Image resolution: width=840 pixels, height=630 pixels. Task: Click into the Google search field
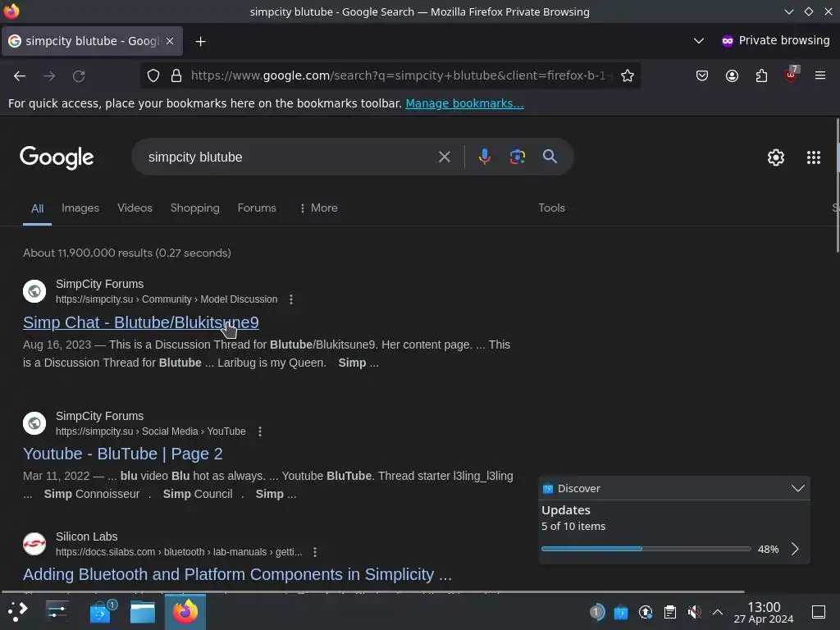(x=290, y=157)
